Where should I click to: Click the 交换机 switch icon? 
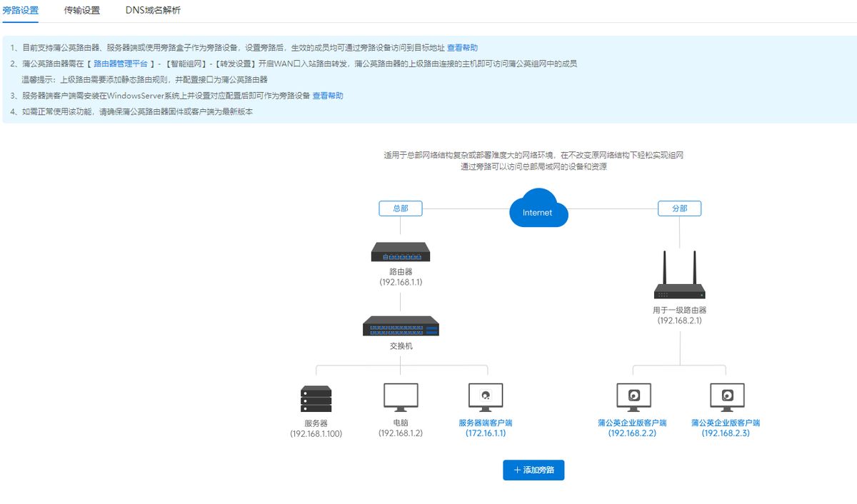(401, 326)
